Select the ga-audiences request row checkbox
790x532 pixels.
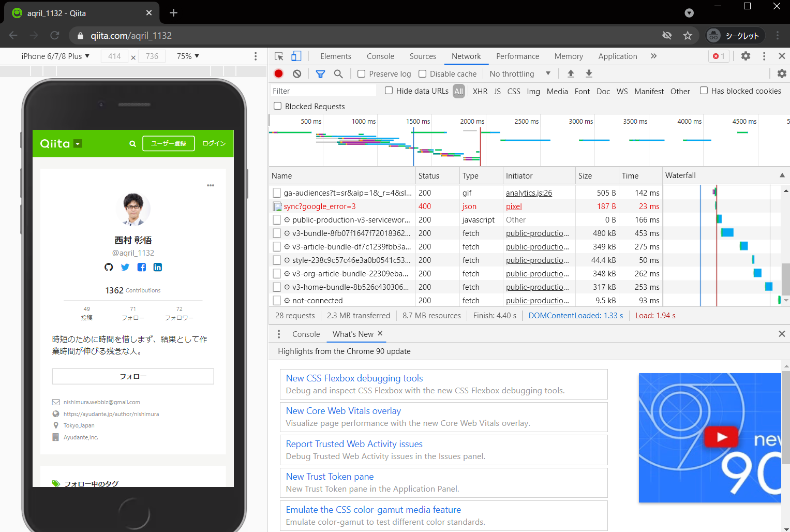click(277, 193)
